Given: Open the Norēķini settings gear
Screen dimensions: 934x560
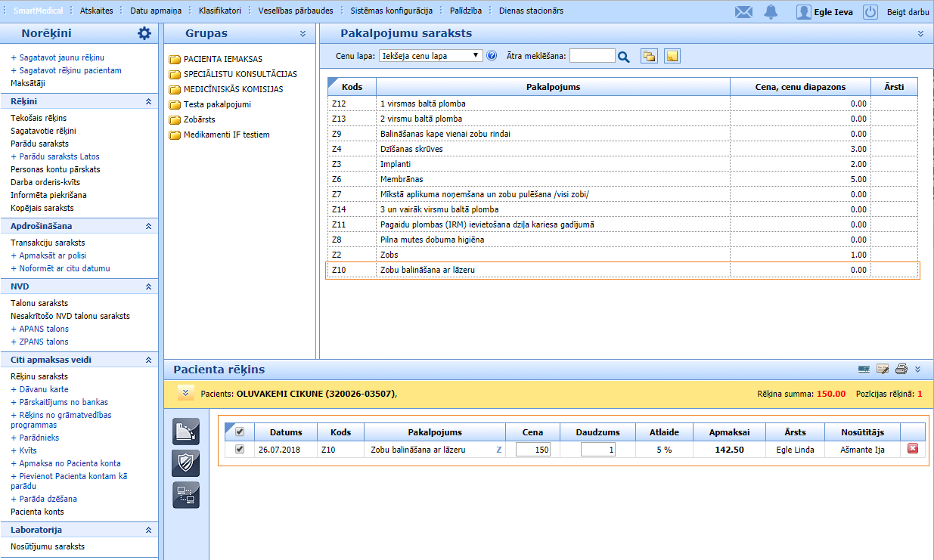Looking at the screenshot, I should [144, 33].
